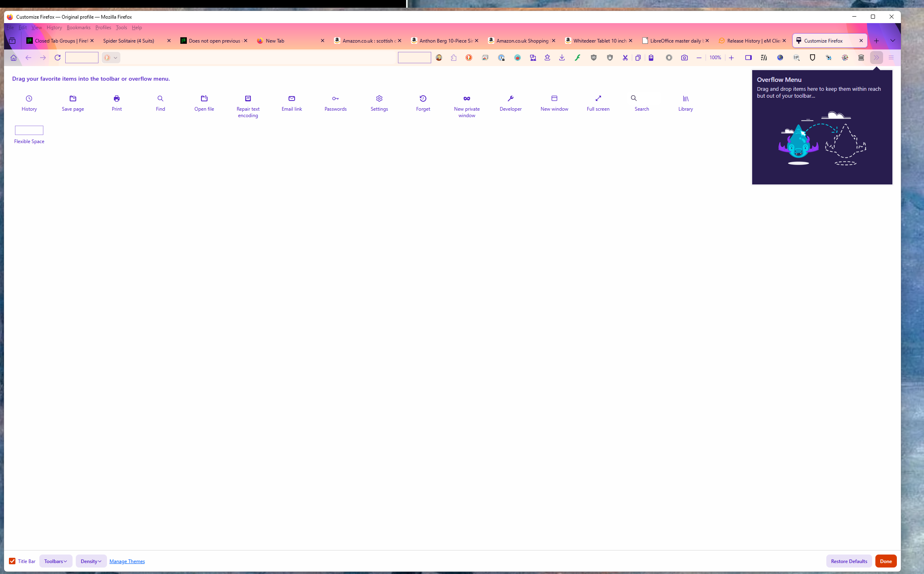Click the Manage Themes link

pyautogui.click(x=127, y=561)
